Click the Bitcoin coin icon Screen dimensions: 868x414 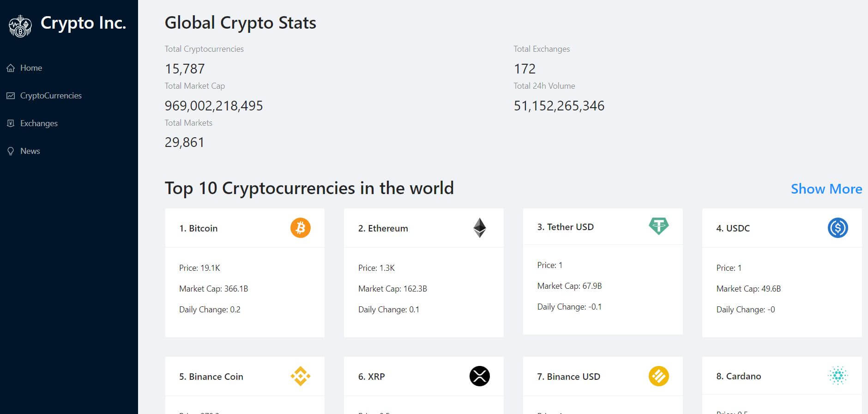[x=300, y=228]
